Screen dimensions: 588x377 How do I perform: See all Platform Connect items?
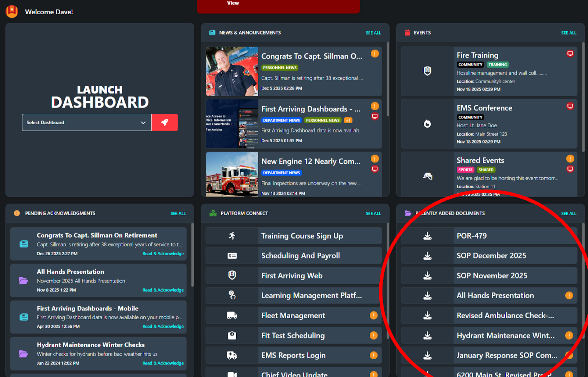pos(373,213)
